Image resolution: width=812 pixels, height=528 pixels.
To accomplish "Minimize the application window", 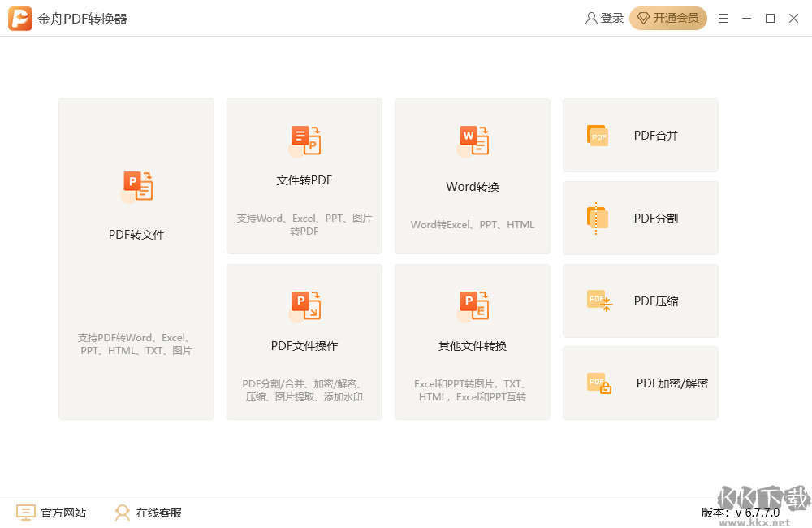I will point(746,19).
